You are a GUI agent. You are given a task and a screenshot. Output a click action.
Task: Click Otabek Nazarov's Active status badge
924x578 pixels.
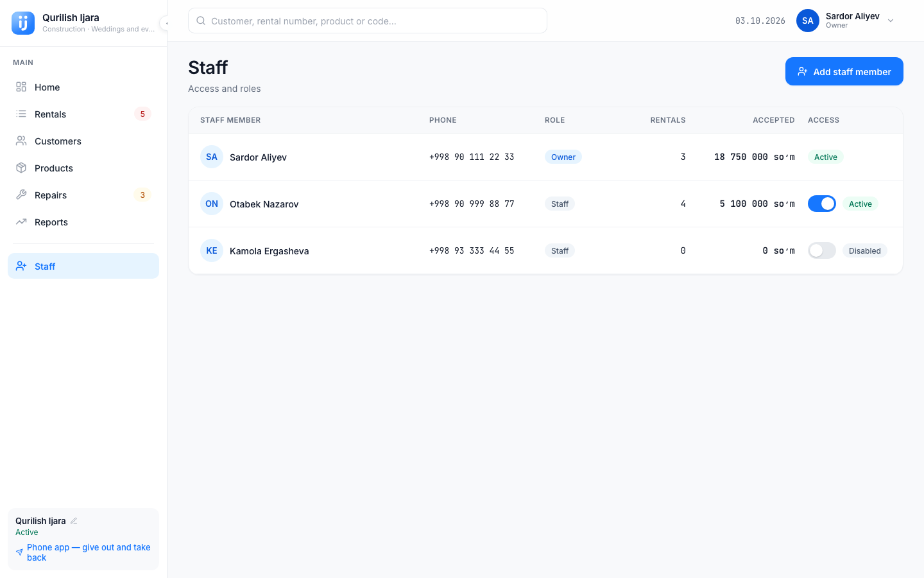click(x=860, y=204)
